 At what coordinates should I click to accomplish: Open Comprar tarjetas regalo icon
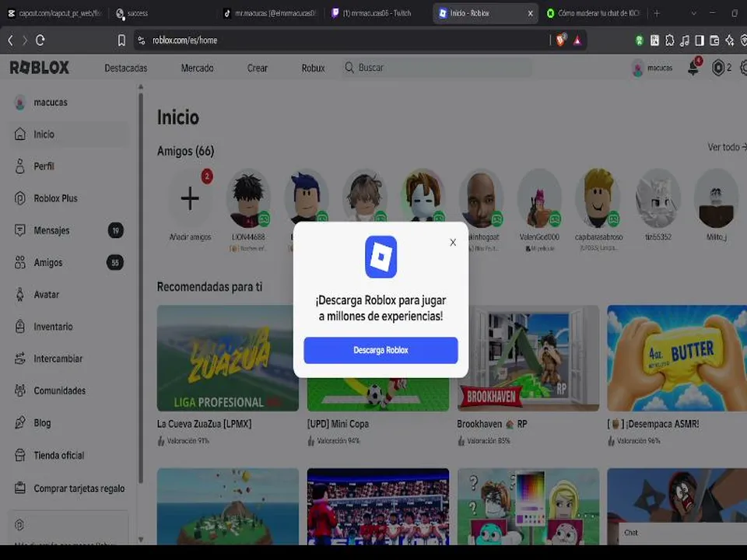[x=20, y=488]
